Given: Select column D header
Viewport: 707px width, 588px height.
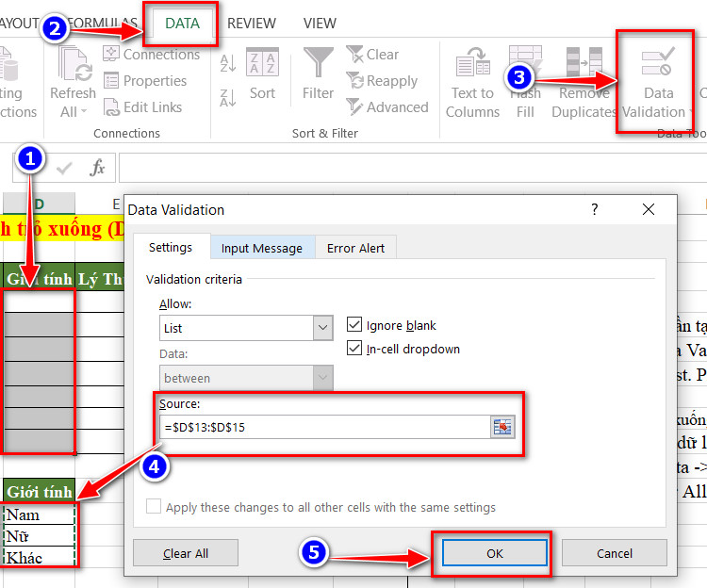Looking at the screenshot, I should coord(40,204).
